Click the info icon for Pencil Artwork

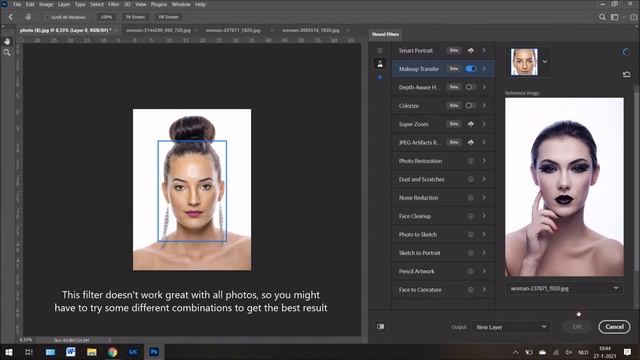471,271
